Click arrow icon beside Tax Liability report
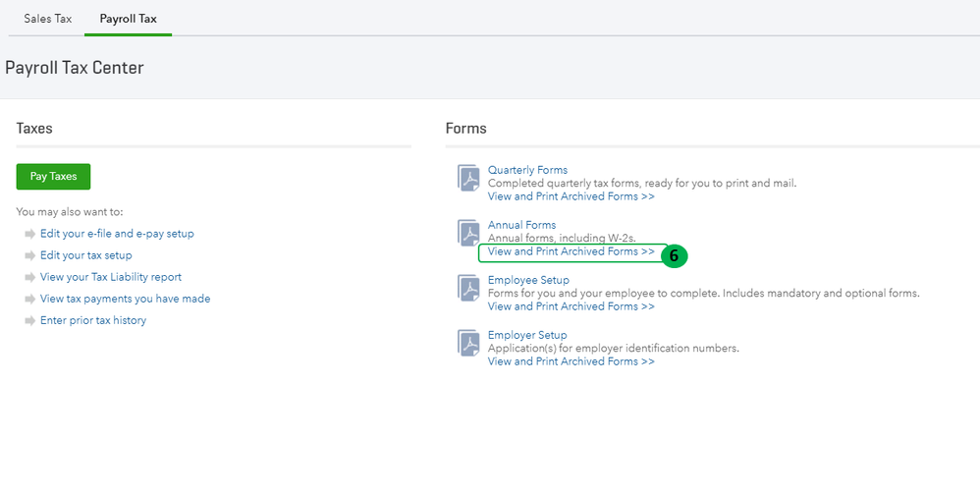Viewport: 980px width, 496px height. [x=30, y=277]
